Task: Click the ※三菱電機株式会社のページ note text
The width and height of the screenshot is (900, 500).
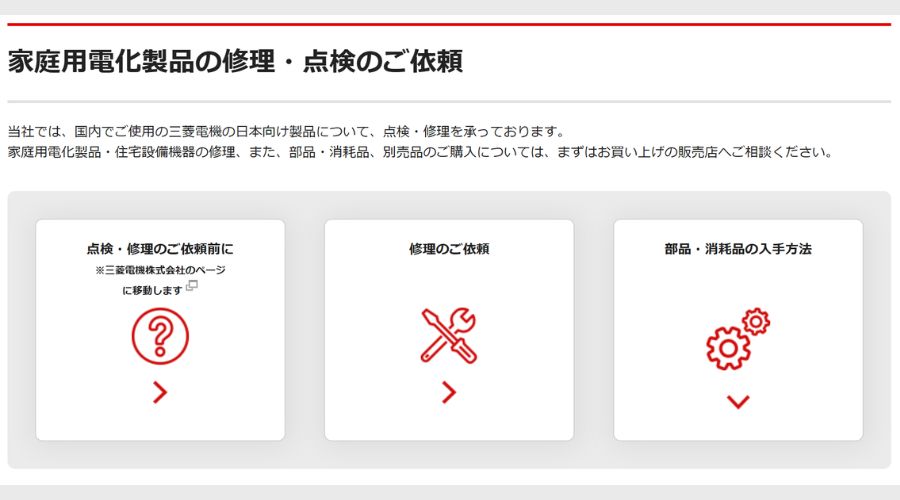Action: pyautogui.click(x=160, y=270)
